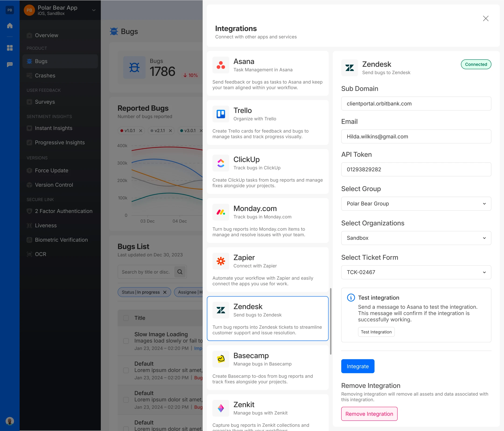Click the Remove Integration button
This screenshot has width=504, height=431.
pos(369,414)
